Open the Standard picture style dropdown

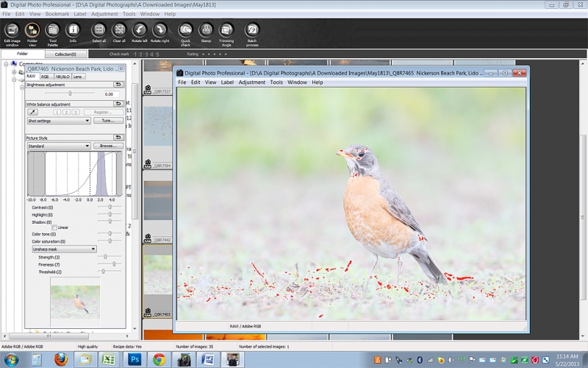point(59,146)
